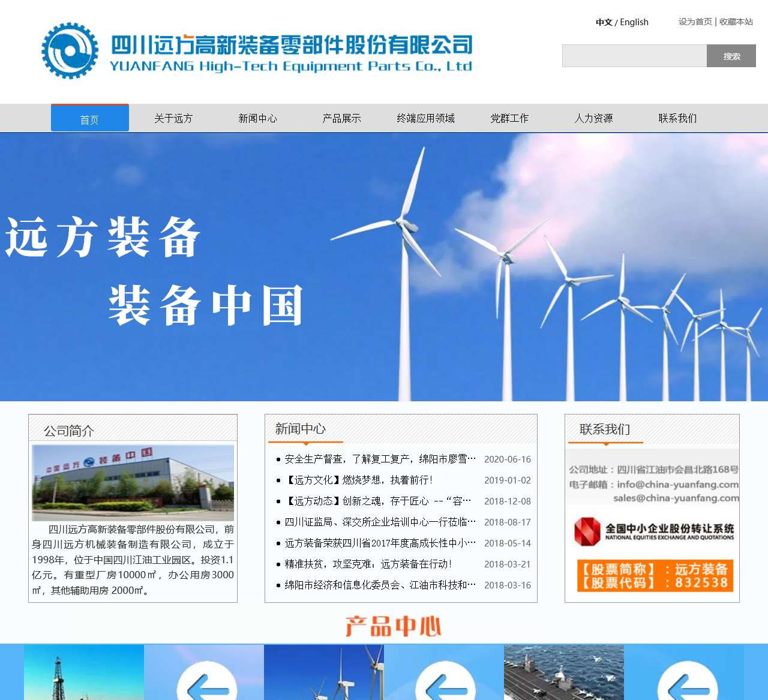Click the 全国中小企业股份转让系统 NEEQ logo
768x700 pixels.
(653, 531)
